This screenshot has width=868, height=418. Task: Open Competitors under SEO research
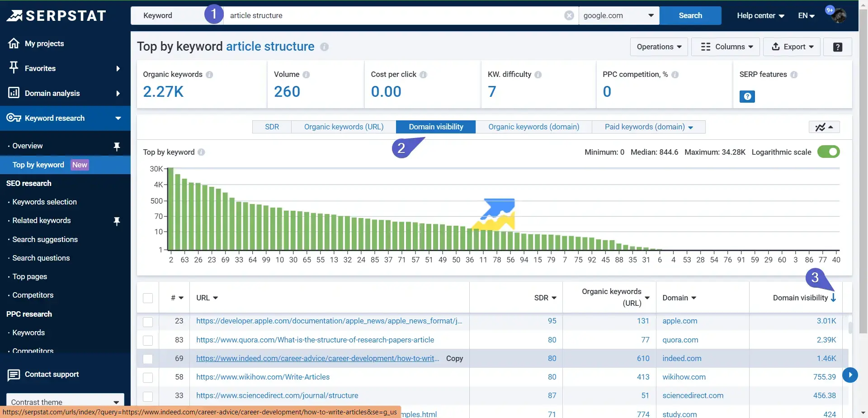(x=33, y=295)
